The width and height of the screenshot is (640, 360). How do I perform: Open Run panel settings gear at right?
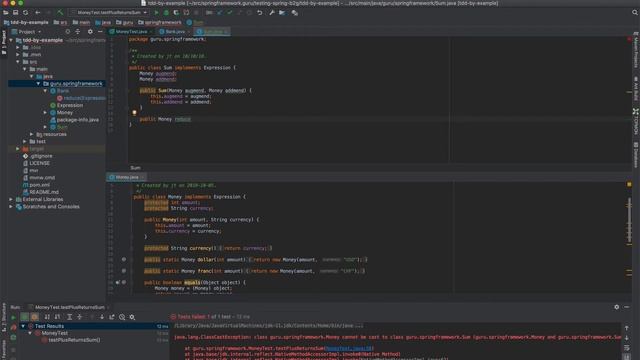[617, 307]
